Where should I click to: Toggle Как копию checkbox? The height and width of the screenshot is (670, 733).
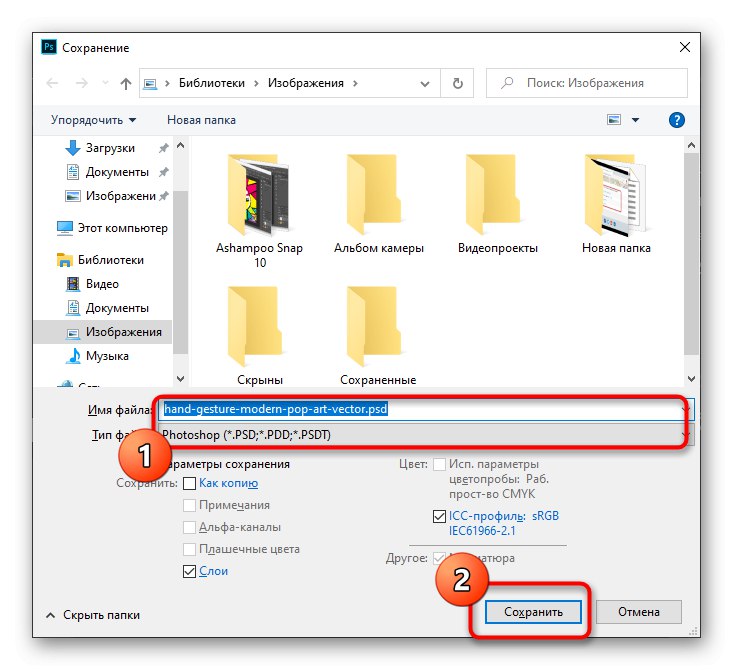(189, 483)
